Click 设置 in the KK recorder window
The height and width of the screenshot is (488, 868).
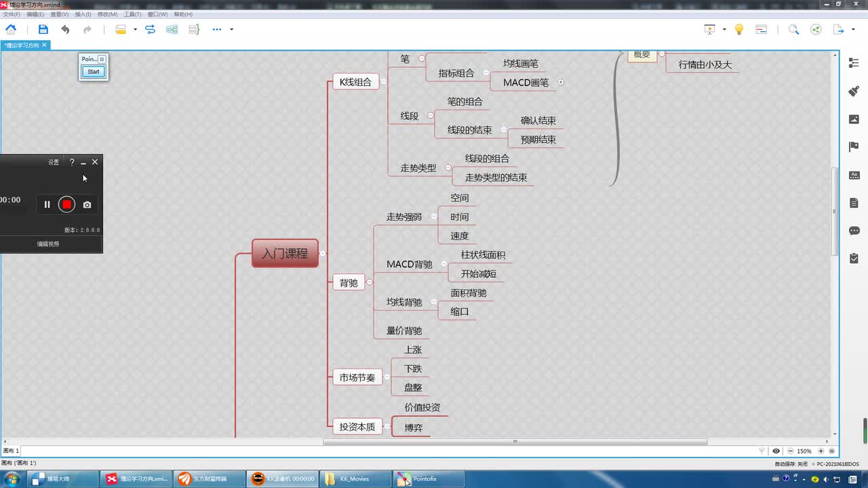point(54,162)
